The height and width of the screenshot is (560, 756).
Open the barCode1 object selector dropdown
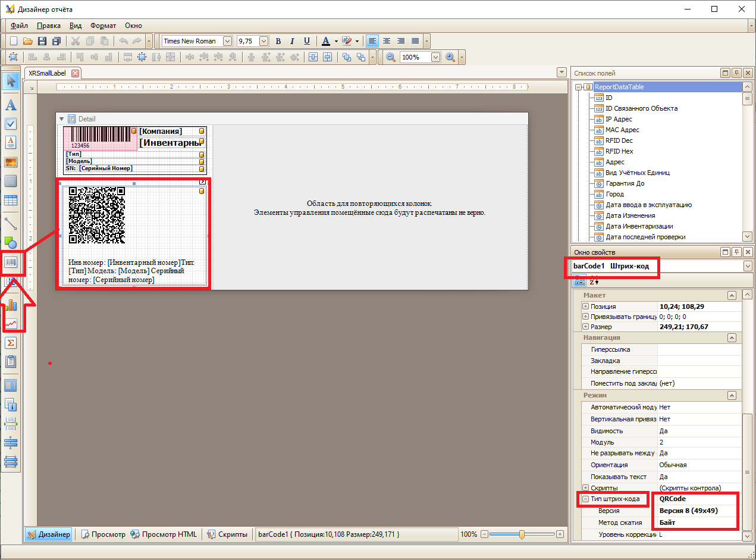[747, 267]
